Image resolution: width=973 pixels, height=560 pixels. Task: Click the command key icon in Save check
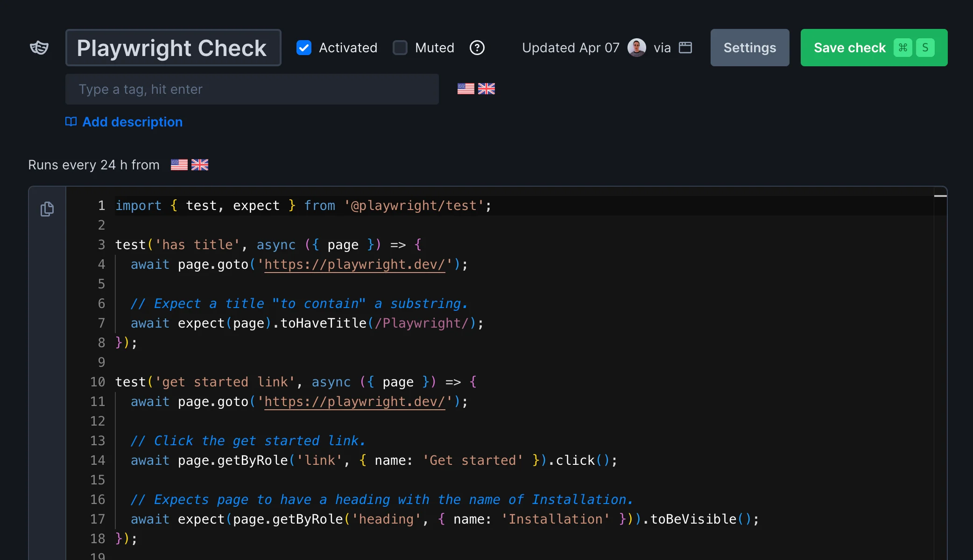pyautogui.click(x=903, y=48)
